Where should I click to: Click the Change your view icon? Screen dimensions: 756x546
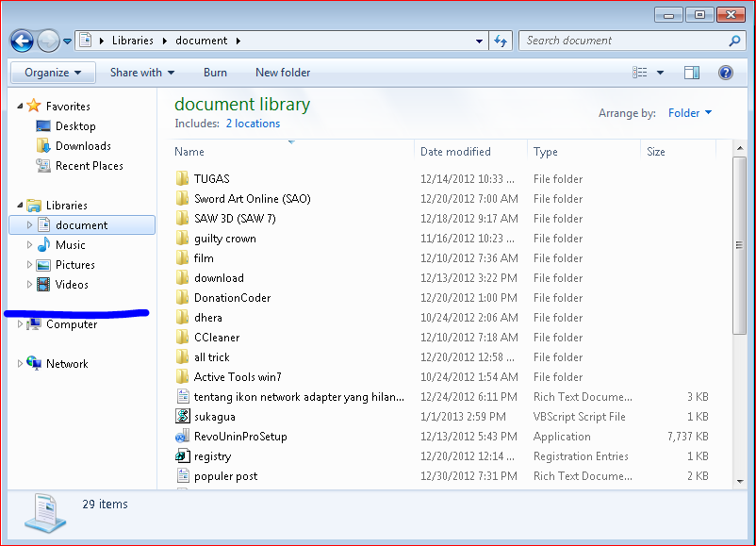tap(639, 73)
